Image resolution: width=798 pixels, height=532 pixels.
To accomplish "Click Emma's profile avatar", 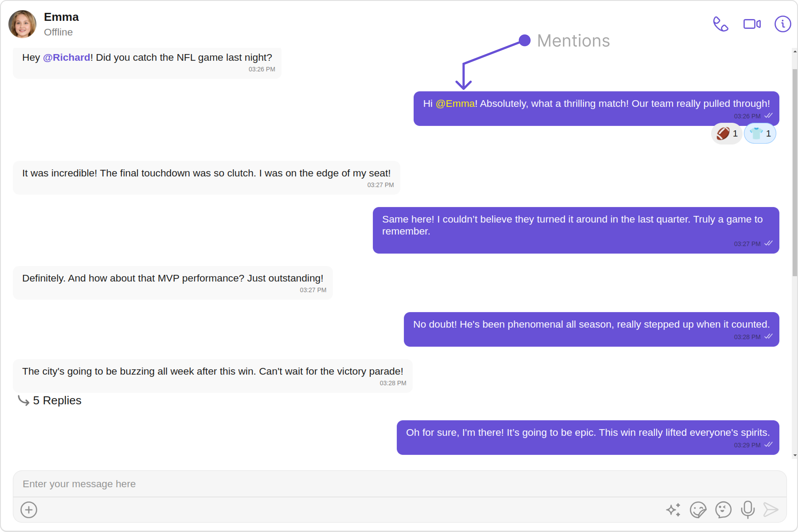I will [x=22, y=24].
